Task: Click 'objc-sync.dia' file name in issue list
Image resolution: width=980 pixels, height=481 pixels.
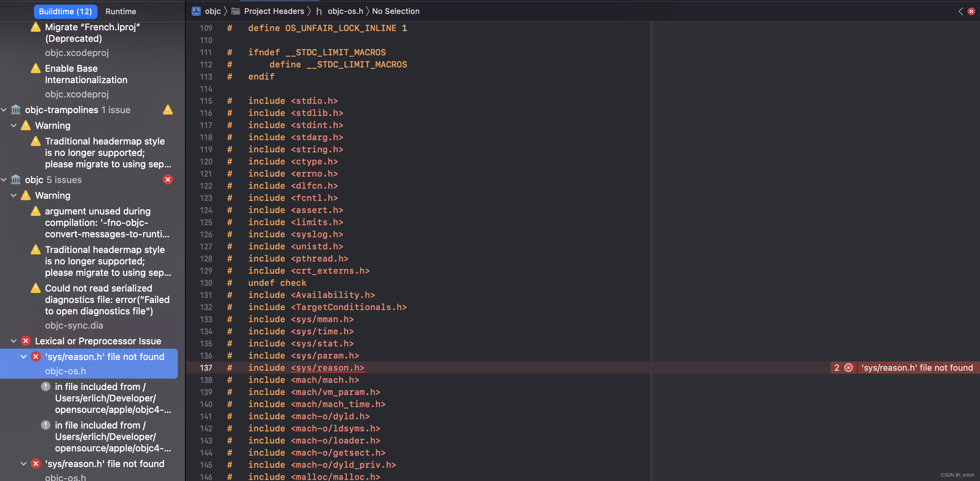Action: pyautogui.click(x=74, y=325)
